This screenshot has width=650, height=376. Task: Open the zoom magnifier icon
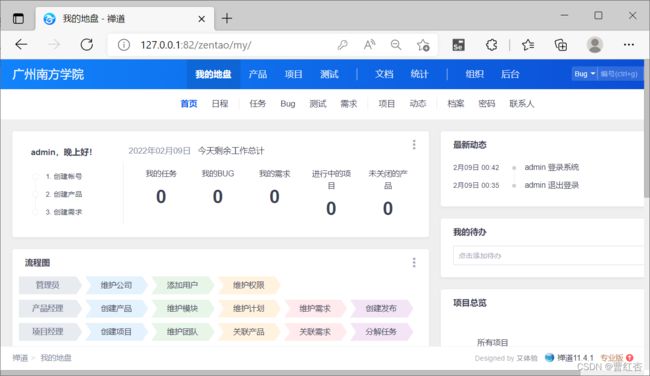(x=396, y=45)
